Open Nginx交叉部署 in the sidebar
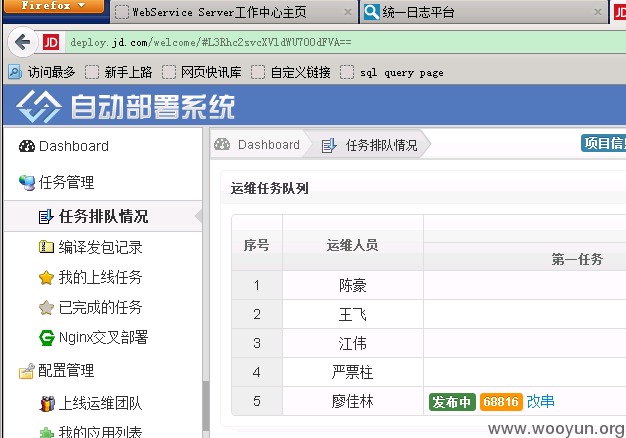Viewport: 626px width, 438px height. [x=104, y=337]
